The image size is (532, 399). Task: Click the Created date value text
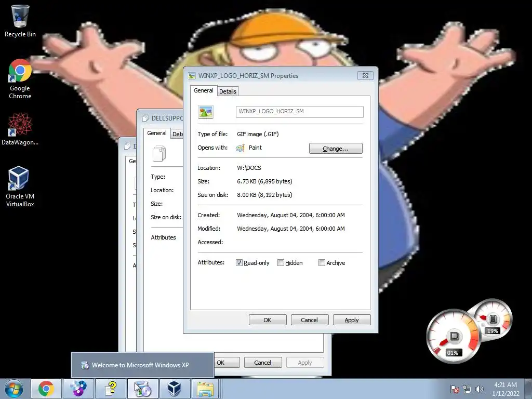(x=291, y=215)
